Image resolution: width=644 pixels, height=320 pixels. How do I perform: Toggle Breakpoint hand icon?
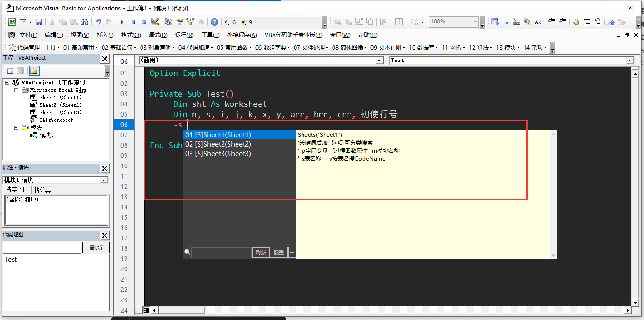point(576,22)
